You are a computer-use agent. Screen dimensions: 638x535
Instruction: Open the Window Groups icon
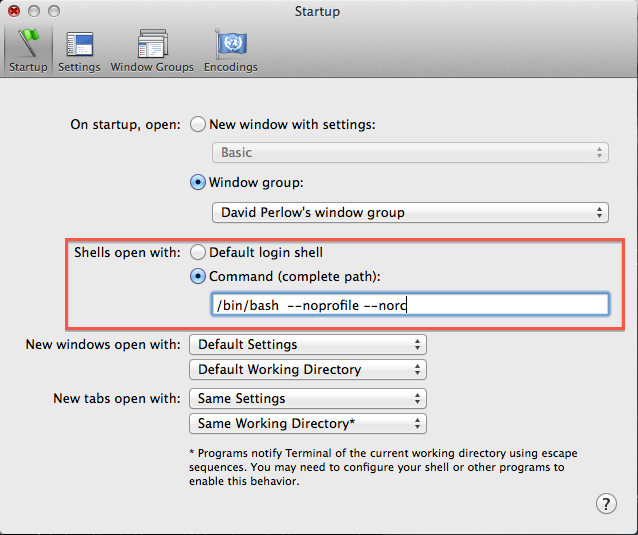point(152,44)
